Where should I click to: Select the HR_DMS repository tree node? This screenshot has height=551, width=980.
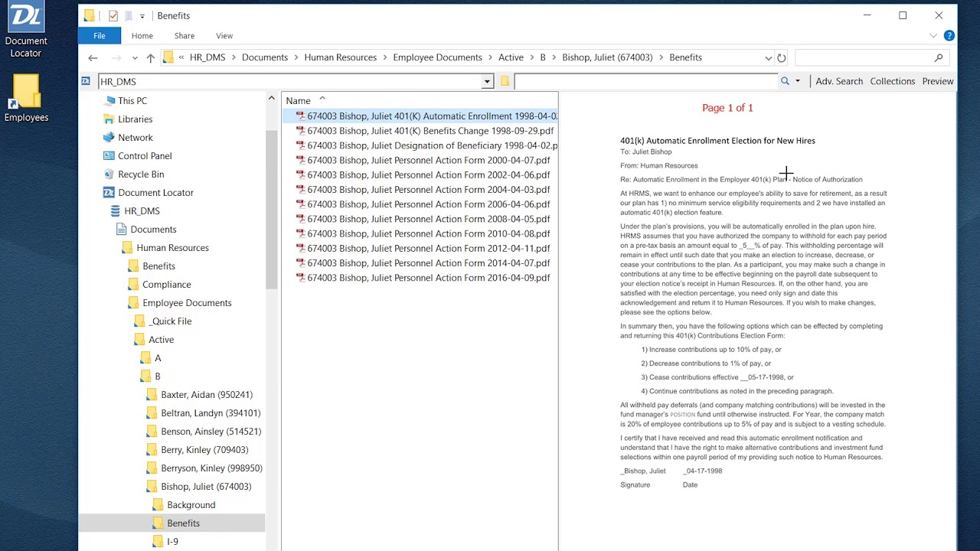click(x=142, y=211)
